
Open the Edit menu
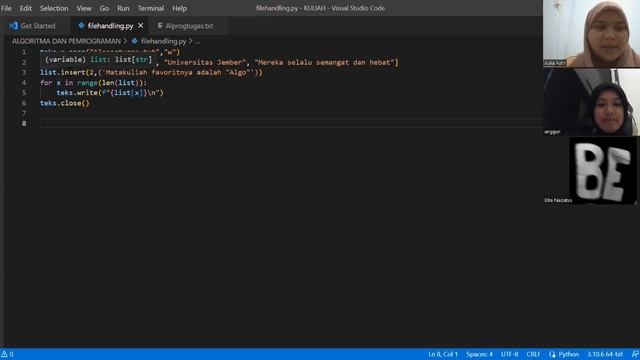click(26, 8)
